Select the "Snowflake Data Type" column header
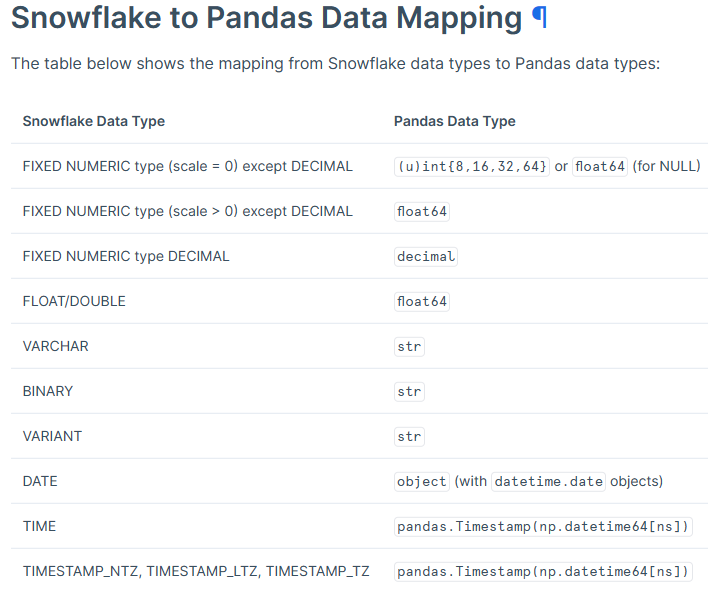This screenshot has height=596, width=708. [x=94, y=121]
